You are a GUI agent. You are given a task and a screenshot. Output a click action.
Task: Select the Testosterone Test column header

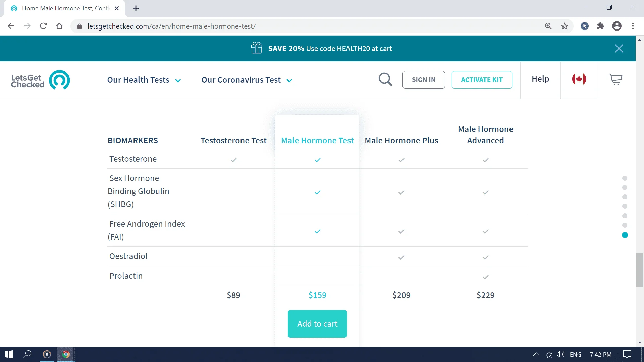tap(233, 141)
